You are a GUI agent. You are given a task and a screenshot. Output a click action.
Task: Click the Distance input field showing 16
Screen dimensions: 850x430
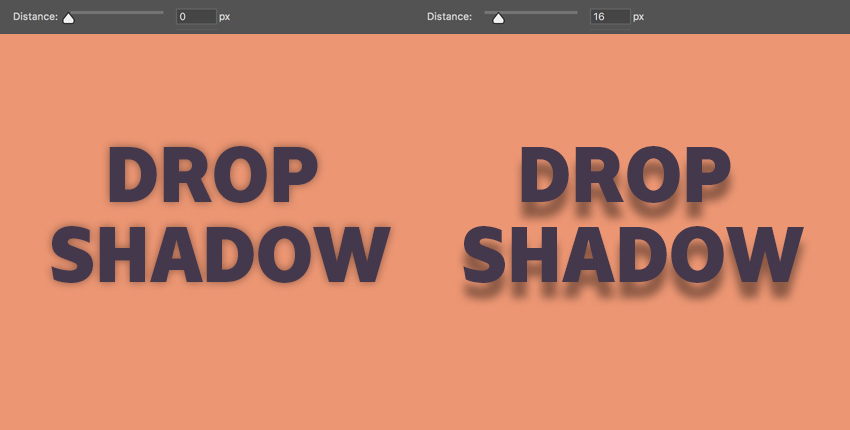(610, 17)
